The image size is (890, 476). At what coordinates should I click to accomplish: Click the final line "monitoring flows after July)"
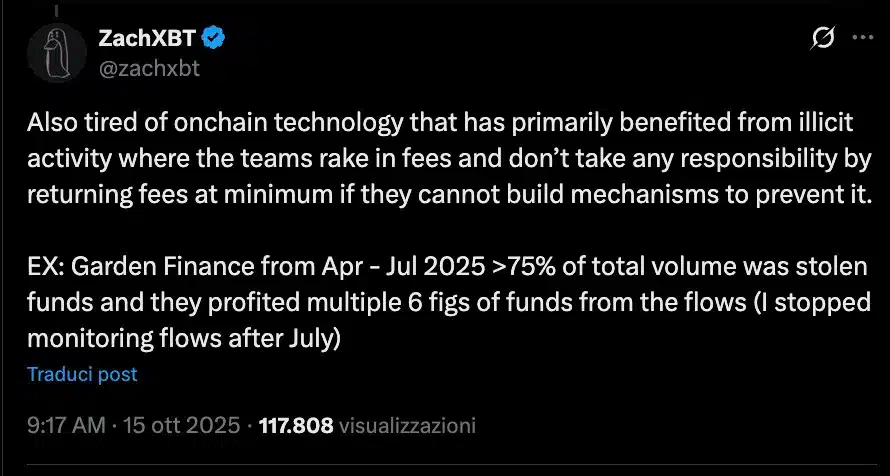click(x=185, y=339)
